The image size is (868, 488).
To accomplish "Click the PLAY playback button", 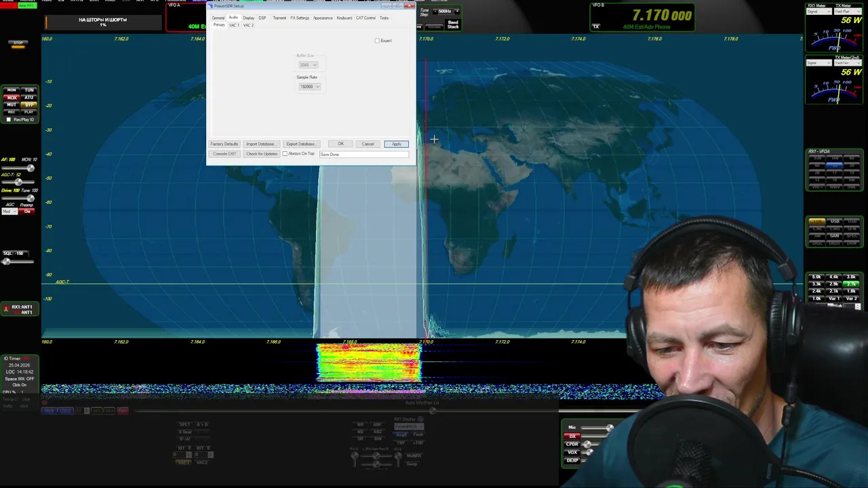I will pos(29,112).
